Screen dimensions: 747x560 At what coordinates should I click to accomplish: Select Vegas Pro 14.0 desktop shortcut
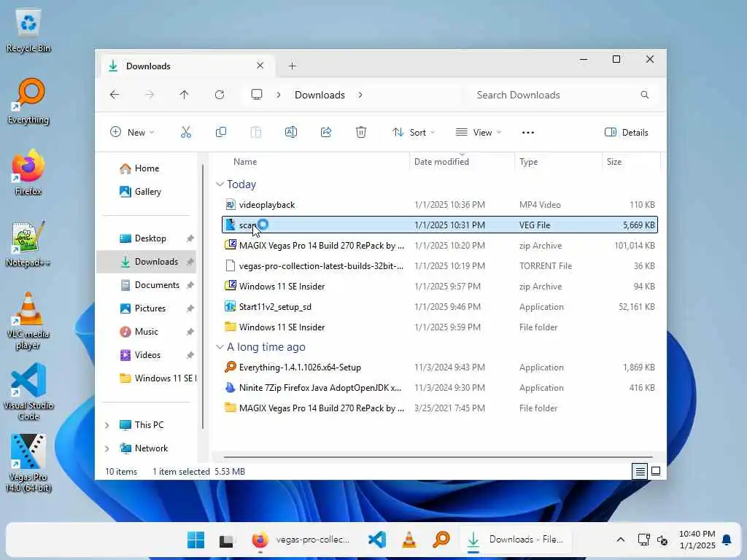tap(28, 463)
